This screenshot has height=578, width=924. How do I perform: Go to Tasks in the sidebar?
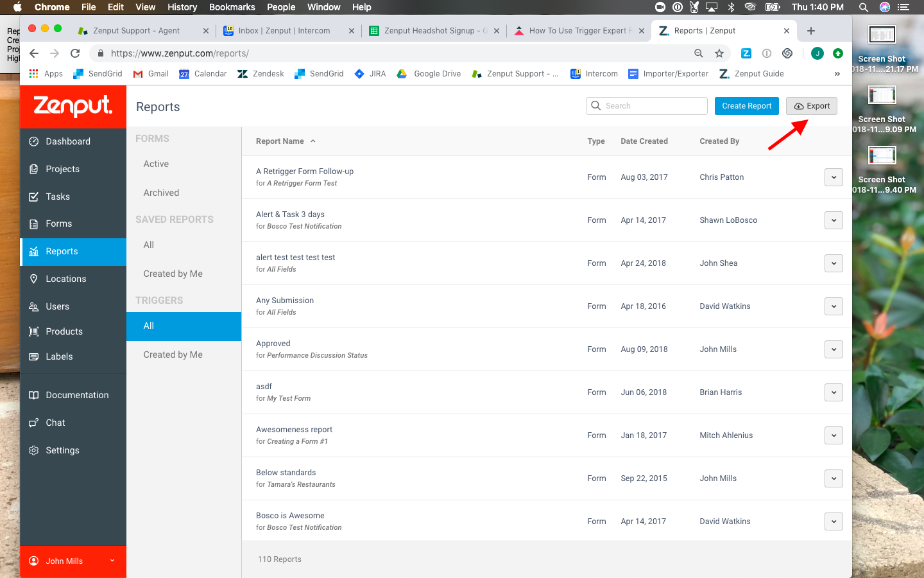(73, 197)
